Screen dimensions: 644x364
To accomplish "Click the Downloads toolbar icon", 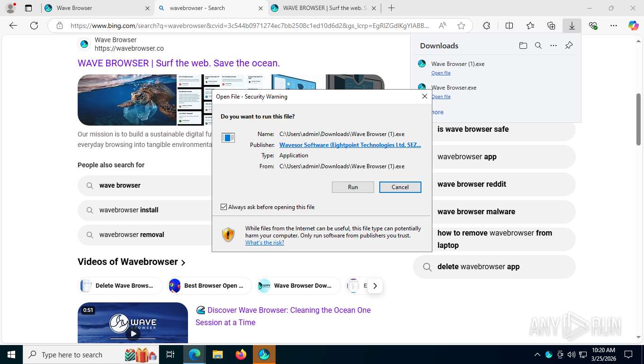I will tap(572, 26).
